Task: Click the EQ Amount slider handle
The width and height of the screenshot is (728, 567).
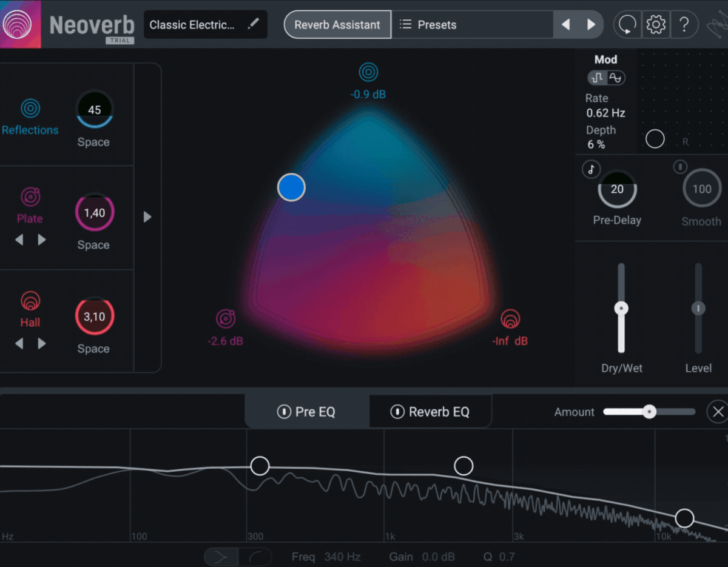Action: [649, 412]
